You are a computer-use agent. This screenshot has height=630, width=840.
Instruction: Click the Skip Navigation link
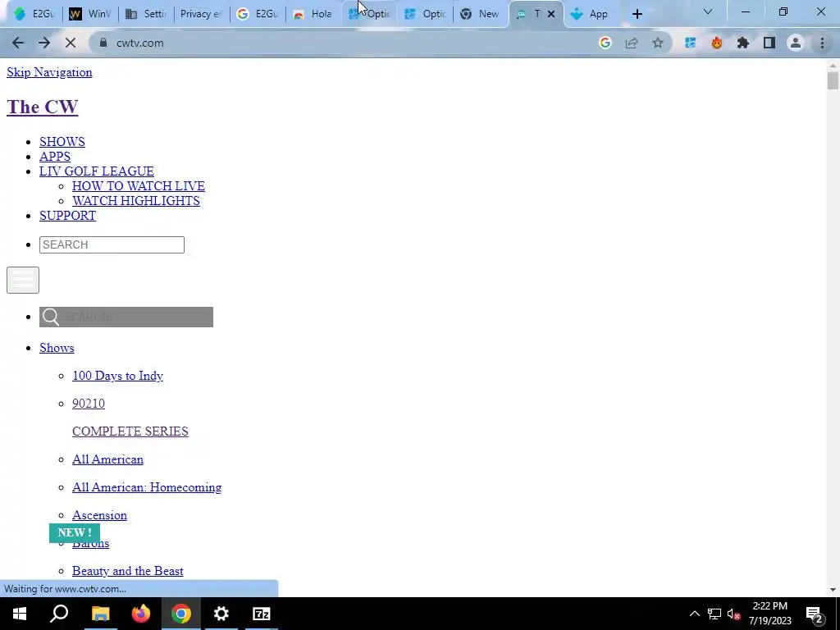pos(49,72)
